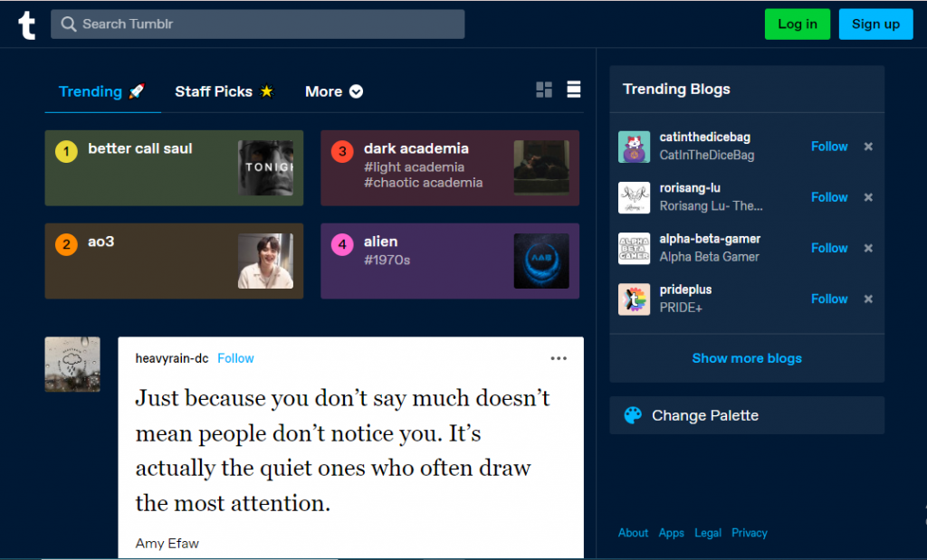Open the Change Palette option
Screen dimensions: 927x560
[x=747, y=415]
